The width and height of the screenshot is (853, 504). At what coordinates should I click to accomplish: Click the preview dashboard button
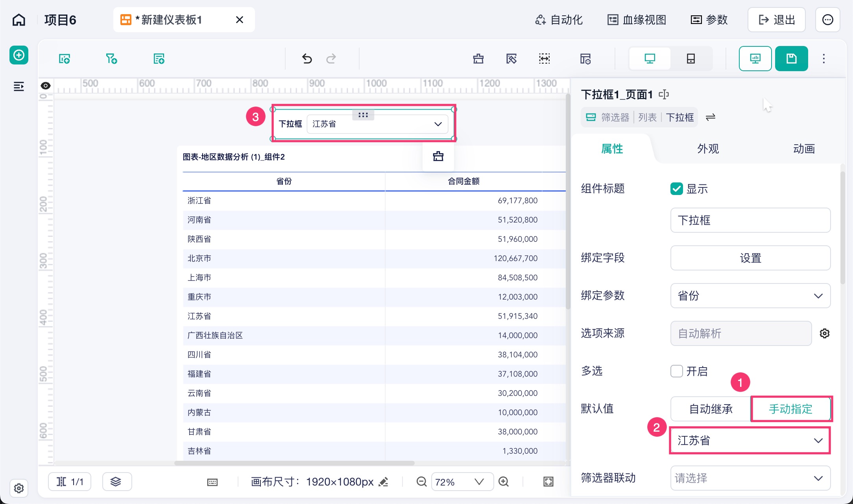[755, 59]
